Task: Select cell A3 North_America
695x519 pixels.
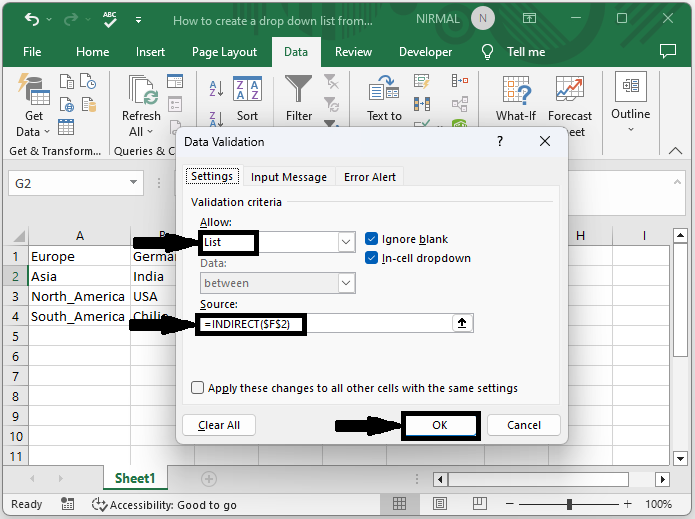Action: coord(79,296)
